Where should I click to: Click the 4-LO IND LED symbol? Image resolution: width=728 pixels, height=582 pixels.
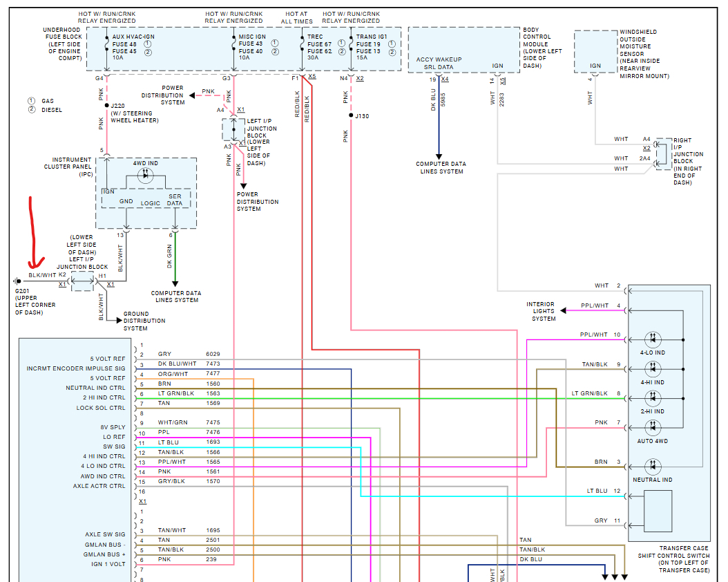coord(653,340)
